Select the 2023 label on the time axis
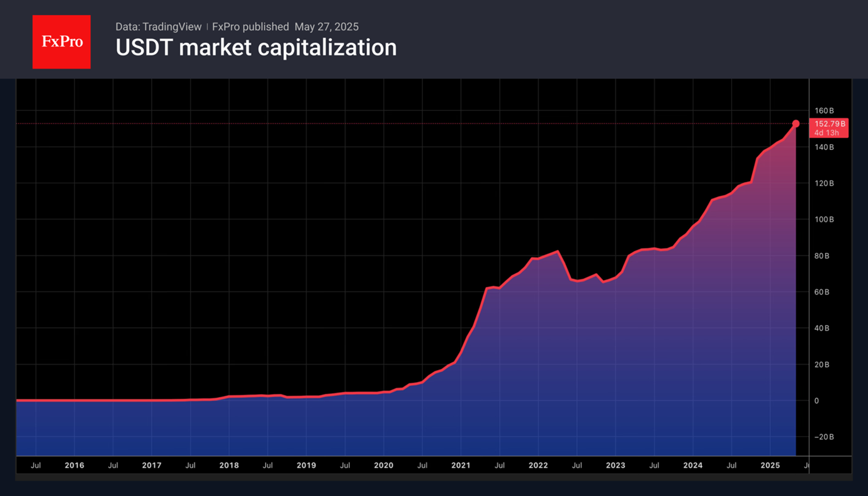 tap(616, 466)
